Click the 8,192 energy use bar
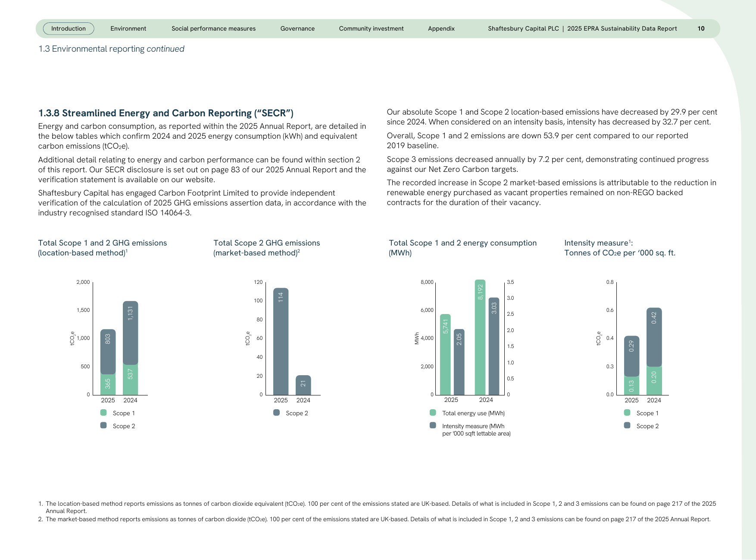Viewport: 756px width, 560px height. [480, 337]
